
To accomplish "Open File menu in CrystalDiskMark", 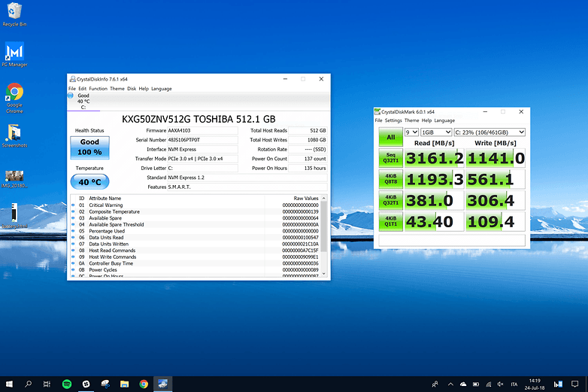I will (378, 120).
